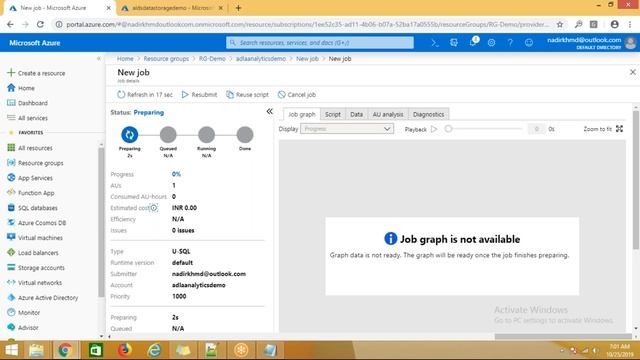Image resolution: width=640 pixels, height=360 pixels.
Task: Click the Create a resource plus
Action: tap(11, 73)
